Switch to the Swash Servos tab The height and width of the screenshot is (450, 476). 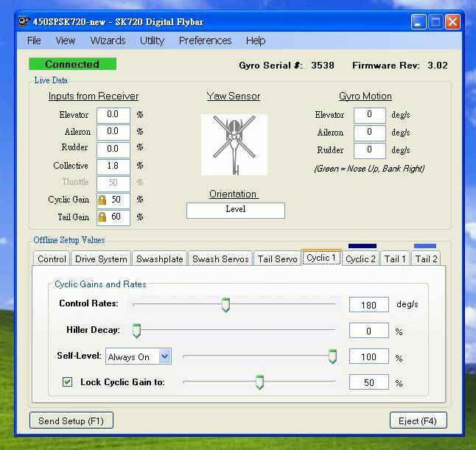coord(220,259)
